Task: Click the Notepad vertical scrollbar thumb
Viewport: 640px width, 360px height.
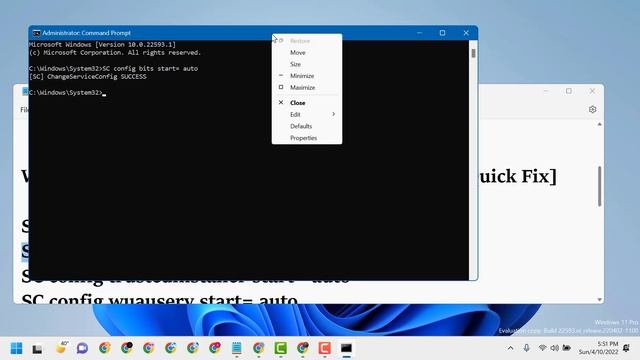Action: [599, 186]
